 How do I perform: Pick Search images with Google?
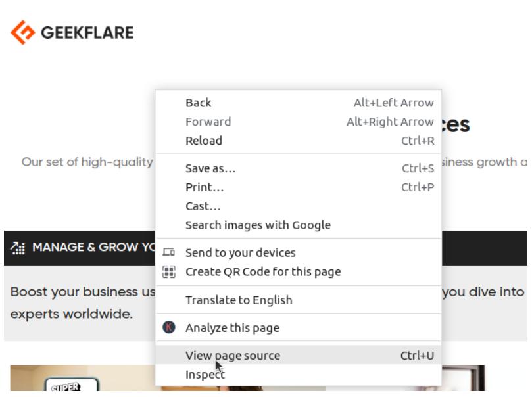pos(258,225)
